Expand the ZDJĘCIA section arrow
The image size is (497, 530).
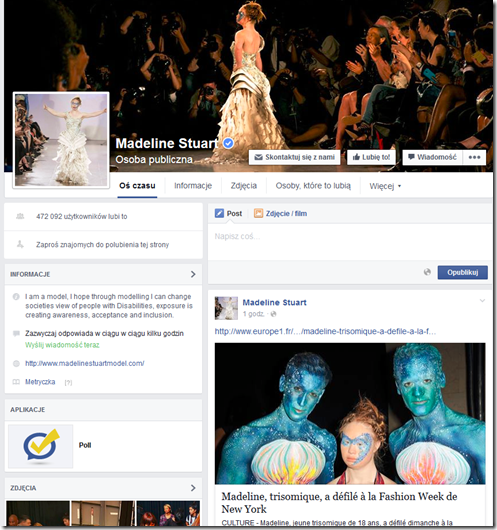coord(193,488)
